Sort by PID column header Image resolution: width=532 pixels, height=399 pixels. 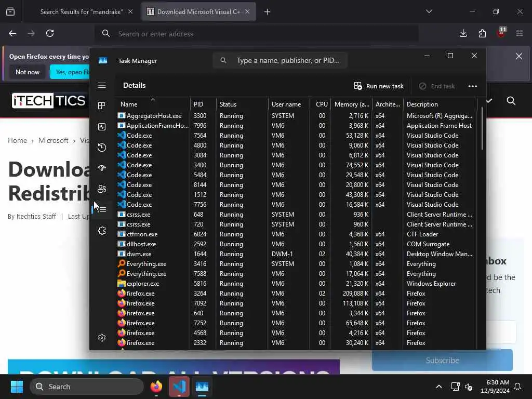pyautogui.click(x=203, y=104)
